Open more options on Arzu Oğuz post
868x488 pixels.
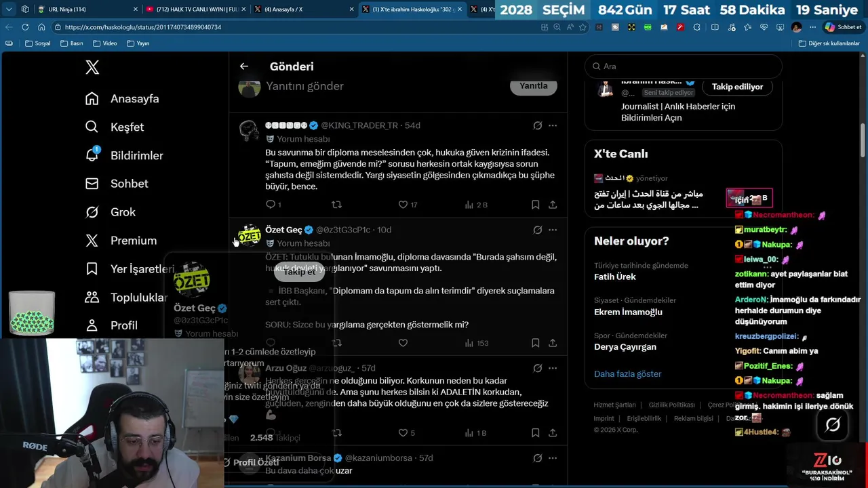553,368
